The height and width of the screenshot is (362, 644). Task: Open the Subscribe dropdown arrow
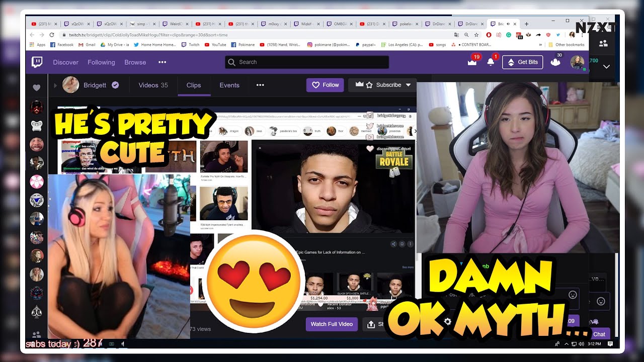(408, 85)
